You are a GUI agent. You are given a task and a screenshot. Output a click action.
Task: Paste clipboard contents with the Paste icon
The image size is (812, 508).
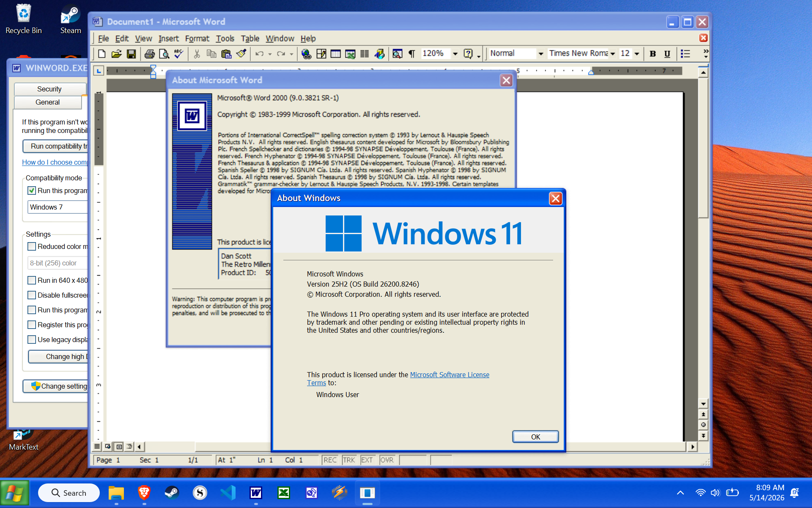(226, 54)
